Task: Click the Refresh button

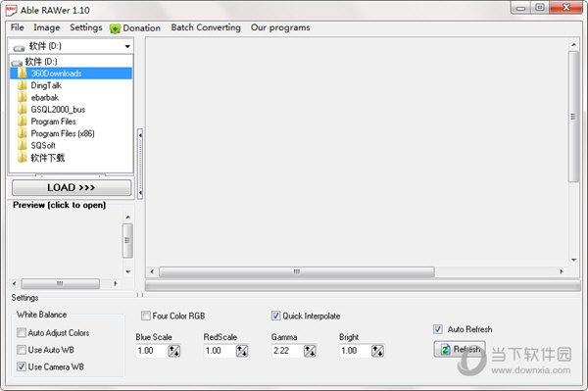Action: (x=460, y=350)
